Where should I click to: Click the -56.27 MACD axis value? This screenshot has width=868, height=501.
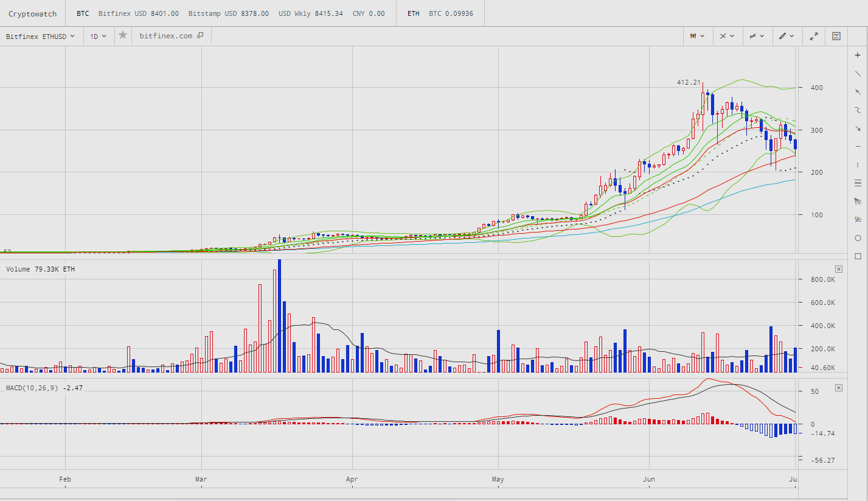(x=822, y=460)
